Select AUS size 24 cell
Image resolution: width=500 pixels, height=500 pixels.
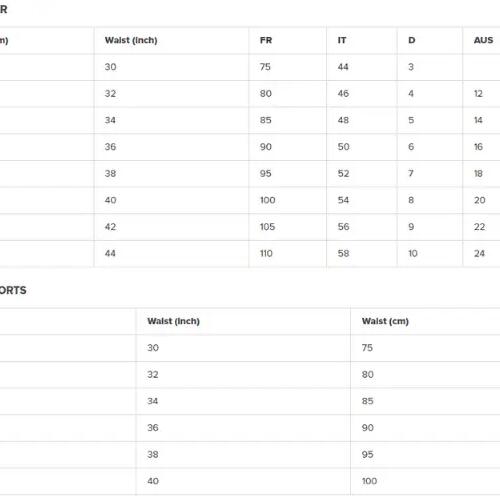[479, 254]
